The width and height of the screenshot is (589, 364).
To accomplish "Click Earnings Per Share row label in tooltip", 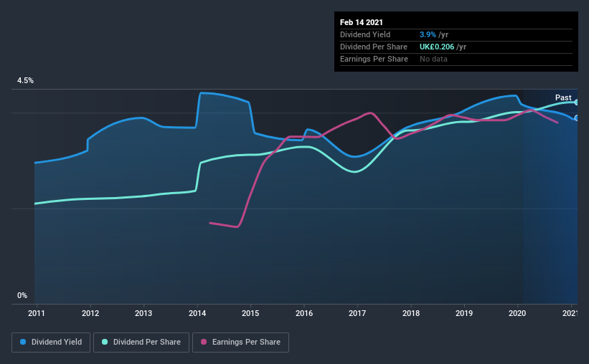I will [374, 59].
